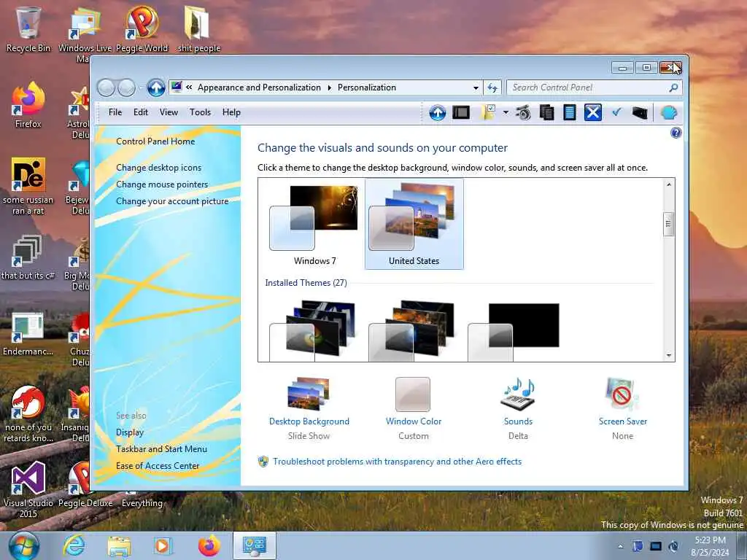This screenshot has height=560, width=747.
Task: Click the refresh arrows beside the address bar
Action: coord(492,87)
